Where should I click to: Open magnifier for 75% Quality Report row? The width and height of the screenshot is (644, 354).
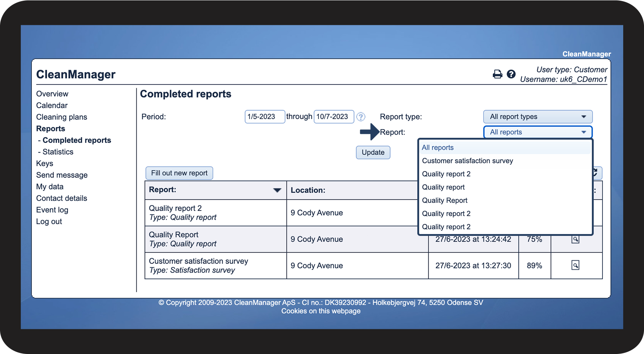click(x=575, y=240)
